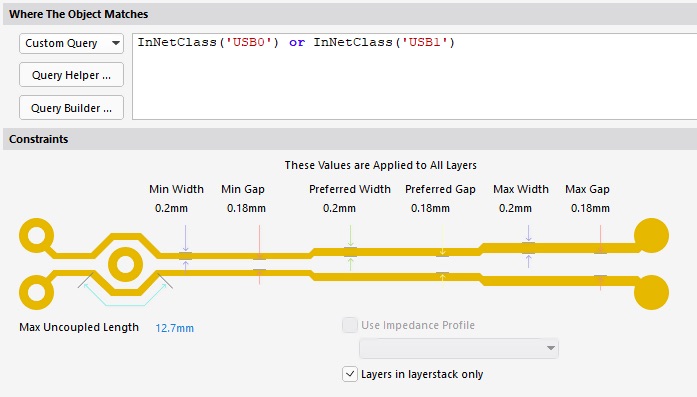The height and width of the screenshot is (397, 697).
Task: Click These Values are Applied to All Layers text
Action: pos(381,165)
